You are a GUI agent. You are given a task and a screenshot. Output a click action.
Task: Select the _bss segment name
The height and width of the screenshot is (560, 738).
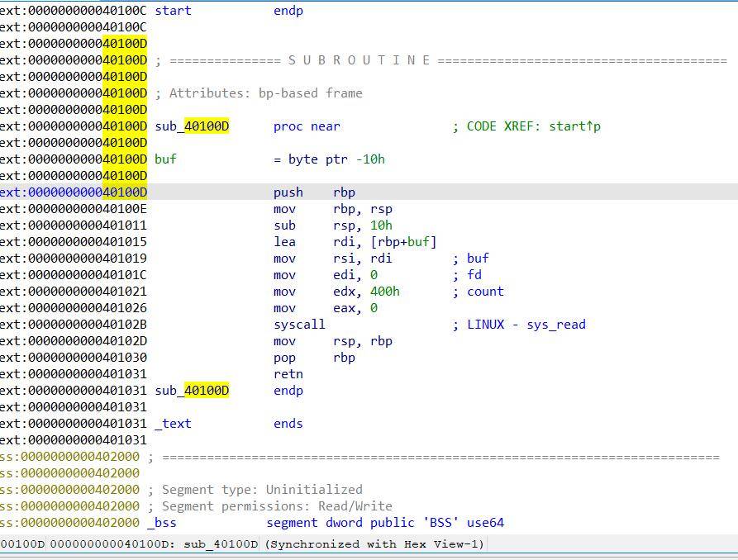click(x=162, y=523)
